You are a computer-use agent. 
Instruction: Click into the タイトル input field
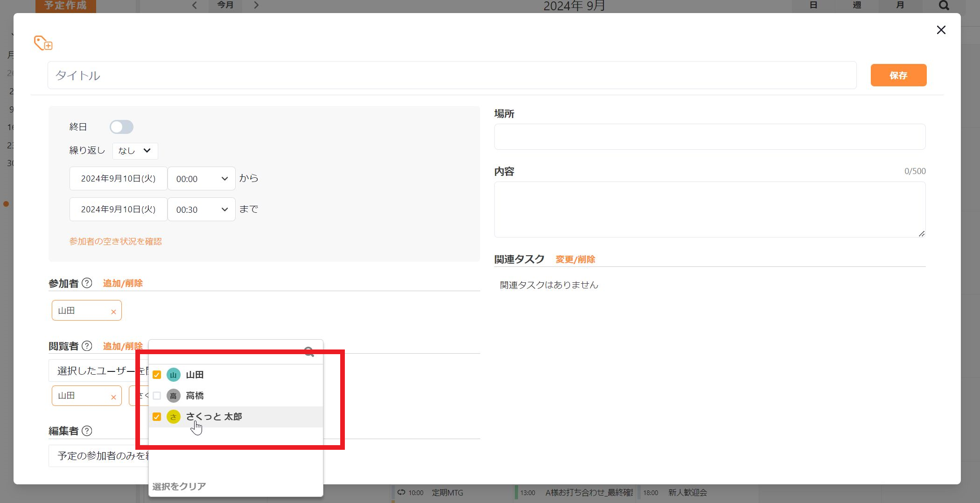pyautogui.click(x=452, y=75)
